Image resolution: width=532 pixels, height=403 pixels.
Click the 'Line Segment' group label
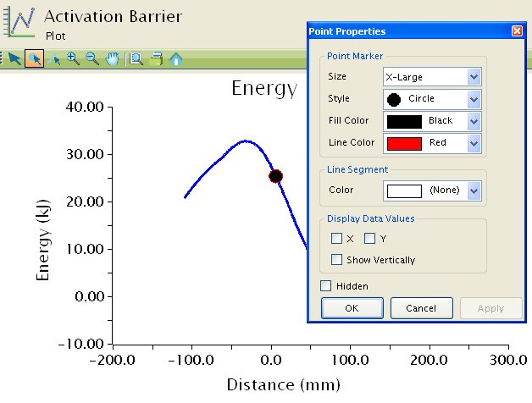357,169
